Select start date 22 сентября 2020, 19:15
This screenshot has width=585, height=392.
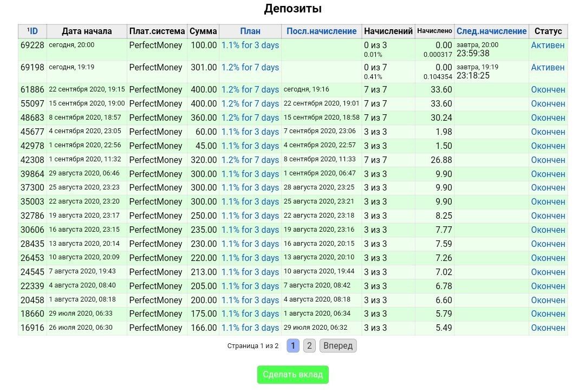click(x=87, y=89)
